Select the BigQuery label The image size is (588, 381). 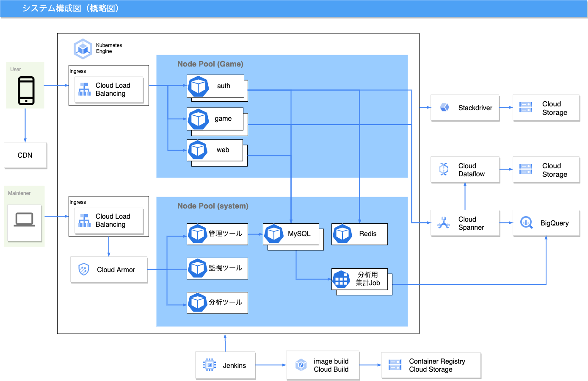555,223
